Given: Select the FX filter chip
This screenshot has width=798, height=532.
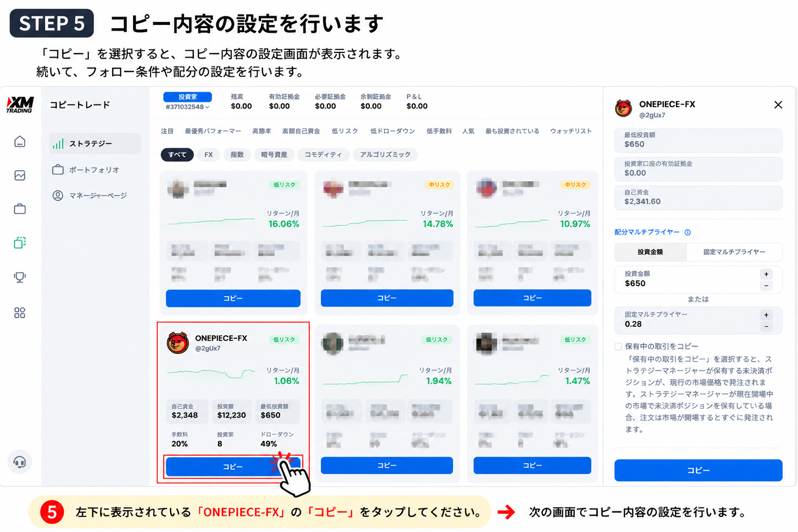Looking at the screenshot, I should coord(209,155).
